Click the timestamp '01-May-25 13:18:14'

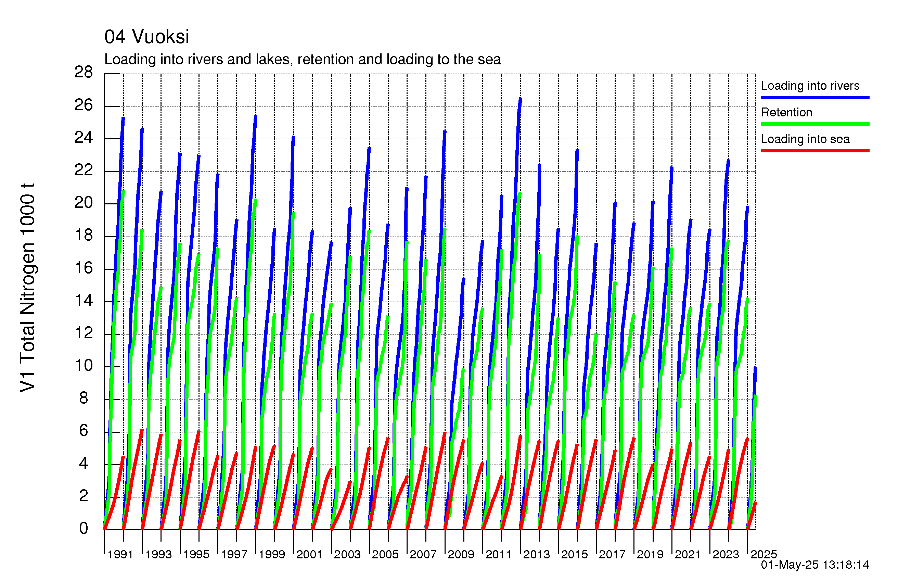click(x=814, y=565)
